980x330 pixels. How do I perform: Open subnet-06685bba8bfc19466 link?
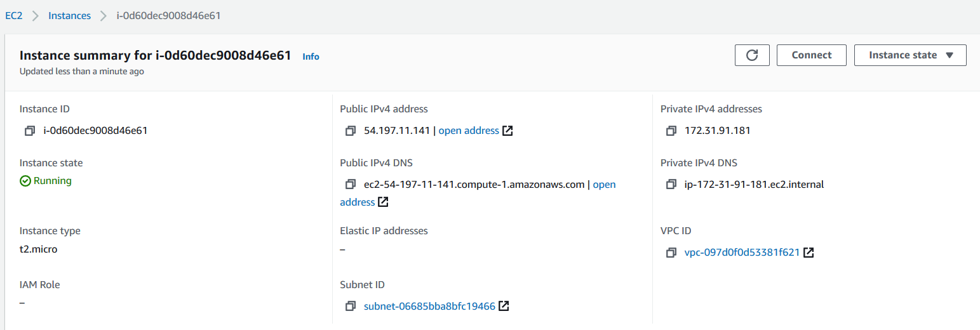(x=429, y=307)
